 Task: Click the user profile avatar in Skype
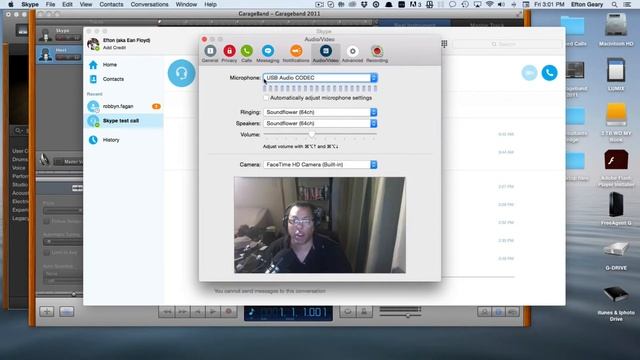click(93, 44)
